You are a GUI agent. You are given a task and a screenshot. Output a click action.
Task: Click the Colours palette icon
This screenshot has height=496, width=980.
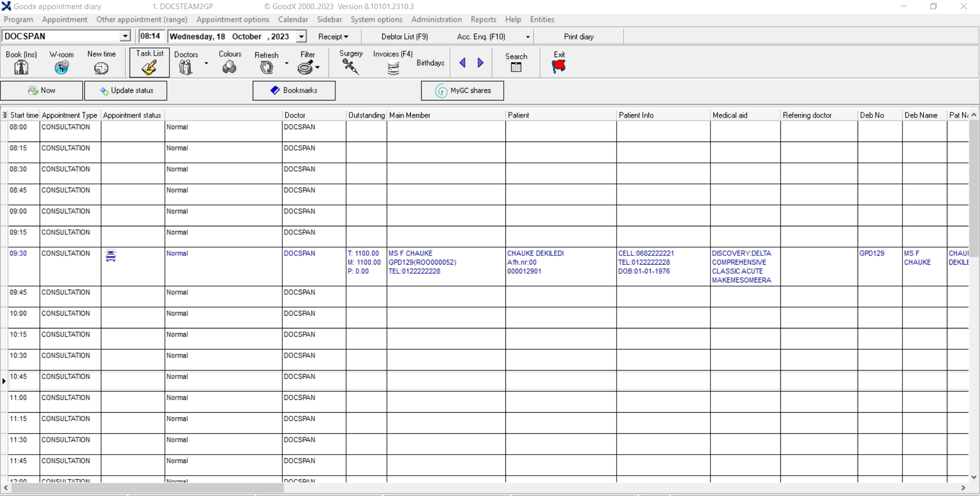pos(229,67)
